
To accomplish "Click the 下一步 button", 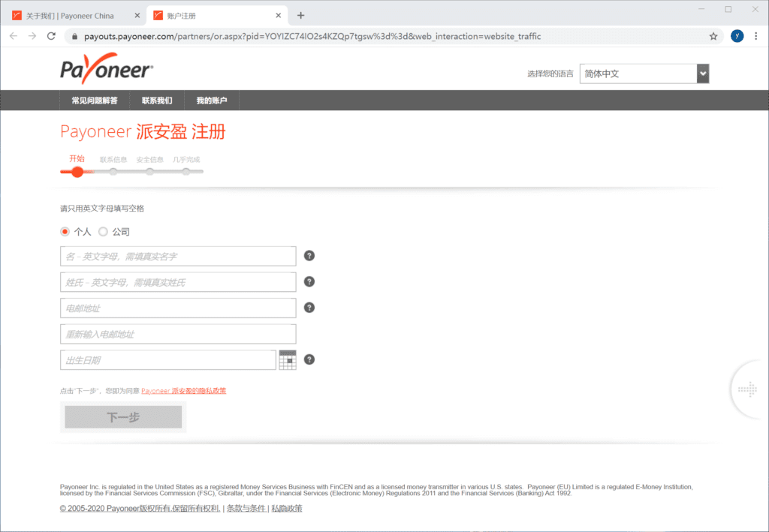I will pyautogui.click(x=123, y=417).
